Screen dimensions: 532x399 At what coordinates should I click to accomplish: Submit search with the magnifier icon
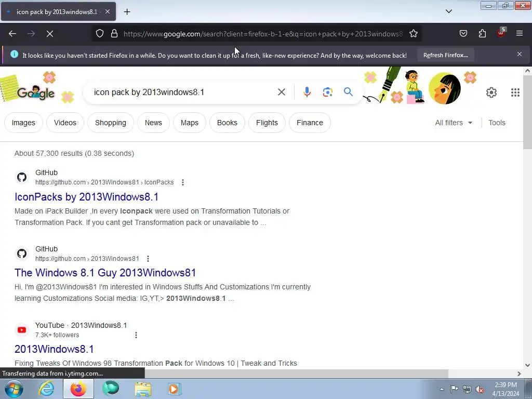[x=348, y=91]
